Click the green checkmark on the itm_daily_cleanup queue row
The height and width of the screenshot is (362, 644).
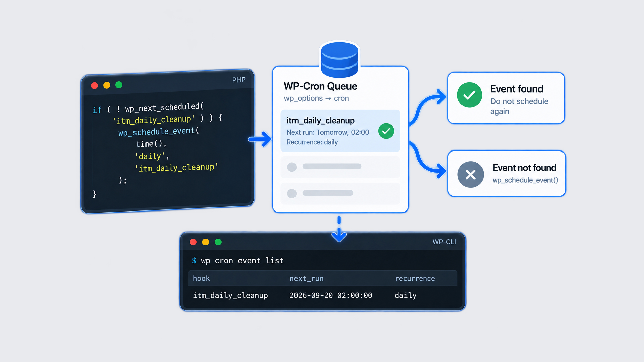(x=386, y=131)
